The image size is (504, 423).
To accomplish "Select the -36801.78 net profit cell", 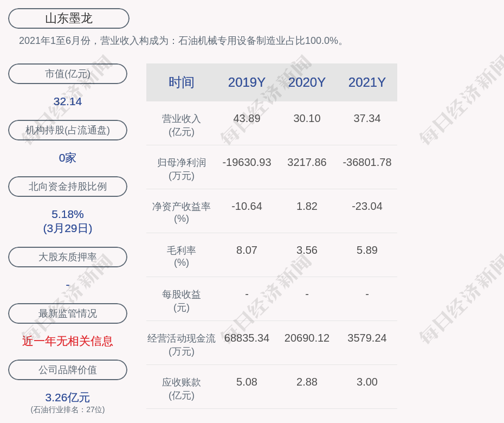I will (367, 162).
